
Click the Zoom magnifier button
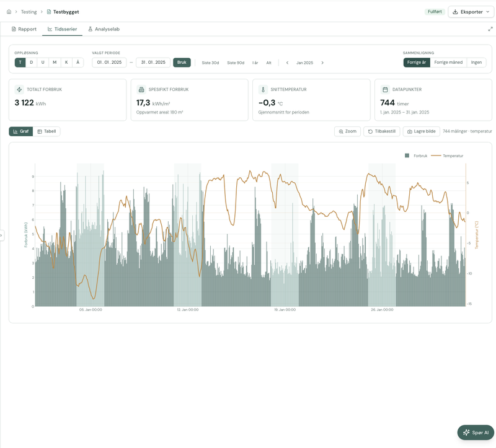[x=347, y=131]
